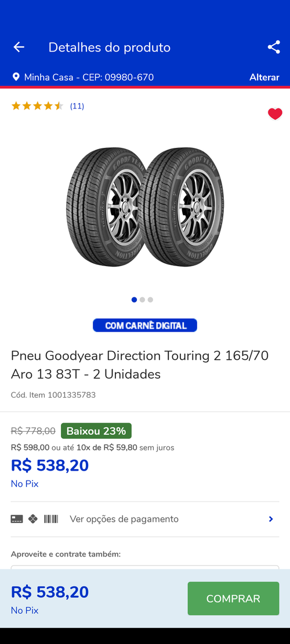Tap Minha Casa CEP address text
This screenshot has height=644, width=290.
coord(89,77)
